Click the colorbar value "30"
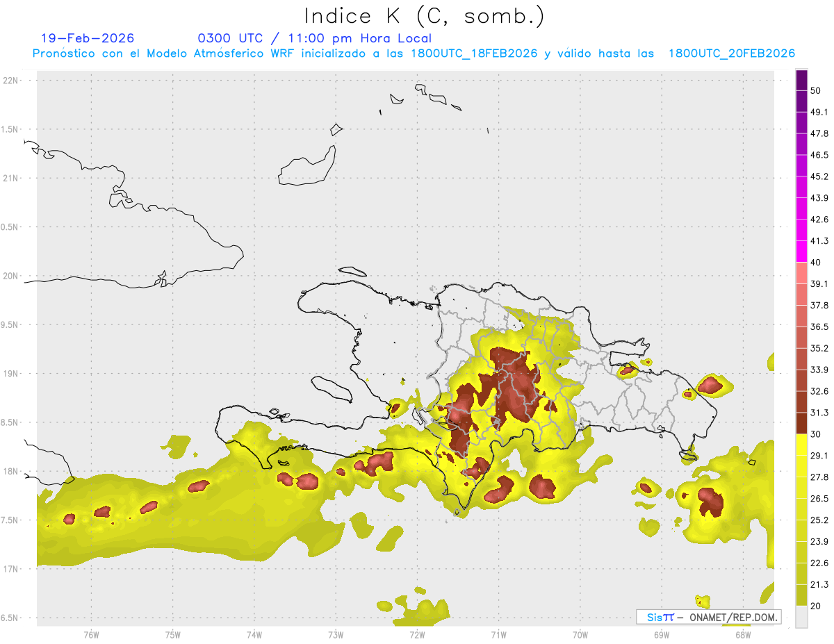 [x=816, y=434]
